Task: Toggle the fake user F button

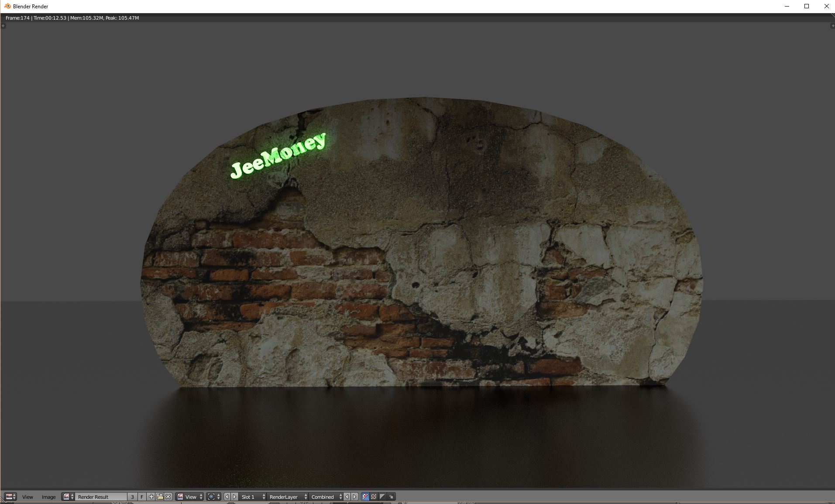Action: [x=142, y=497]
